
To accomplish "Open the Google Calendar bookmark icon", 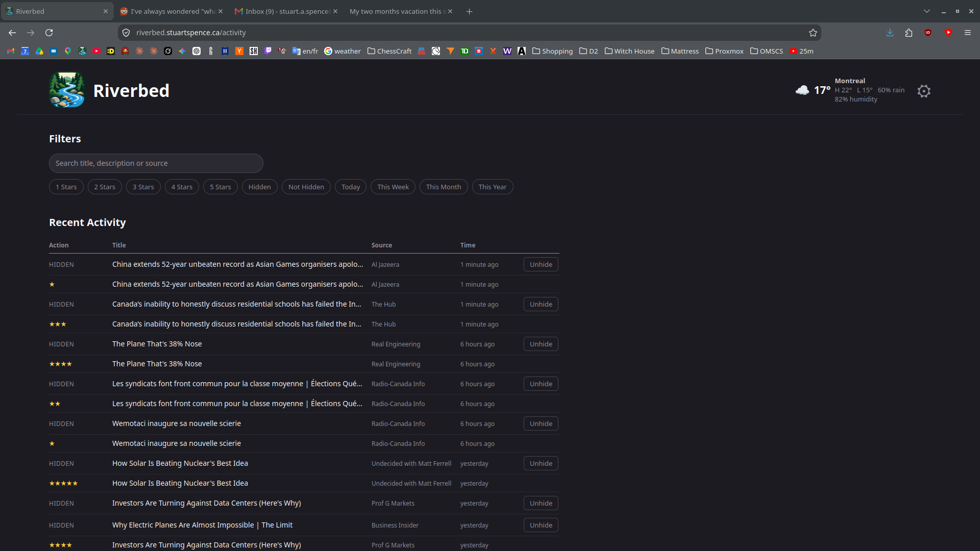I will coord(25,51).
